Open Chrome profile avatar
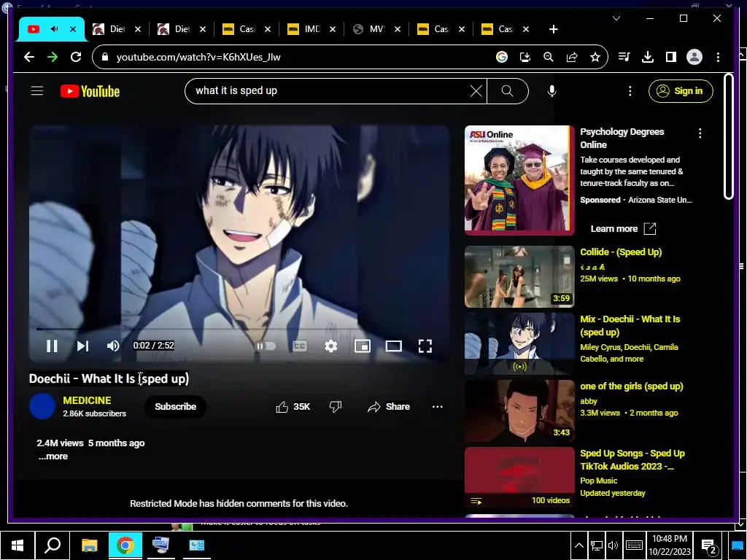 point(694,57)
